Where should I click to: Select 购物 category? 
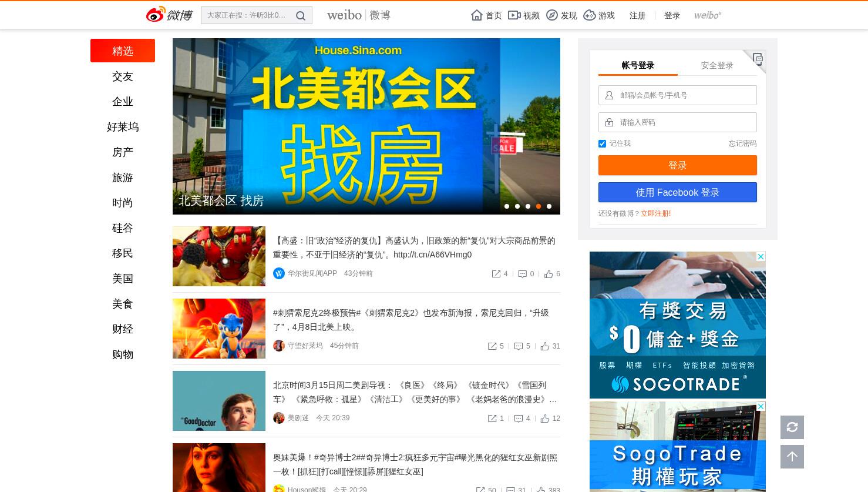(x=123, y=354)
